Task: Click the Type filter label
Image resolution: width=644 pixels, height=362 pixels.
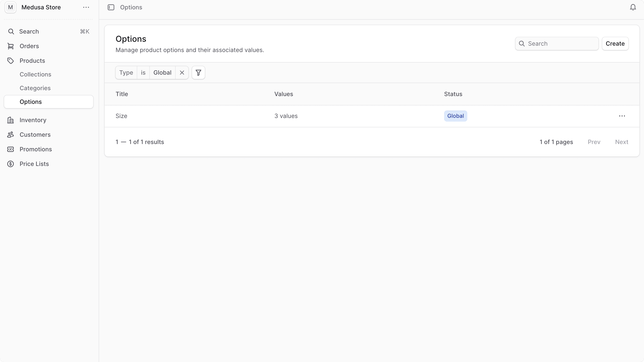Action: (126, 73)
